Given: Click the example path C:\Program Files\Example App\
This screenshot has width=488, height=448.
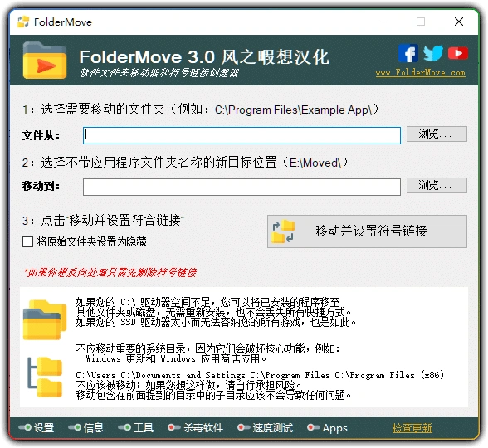Looking at the screenshot, I should click(293, 110).
